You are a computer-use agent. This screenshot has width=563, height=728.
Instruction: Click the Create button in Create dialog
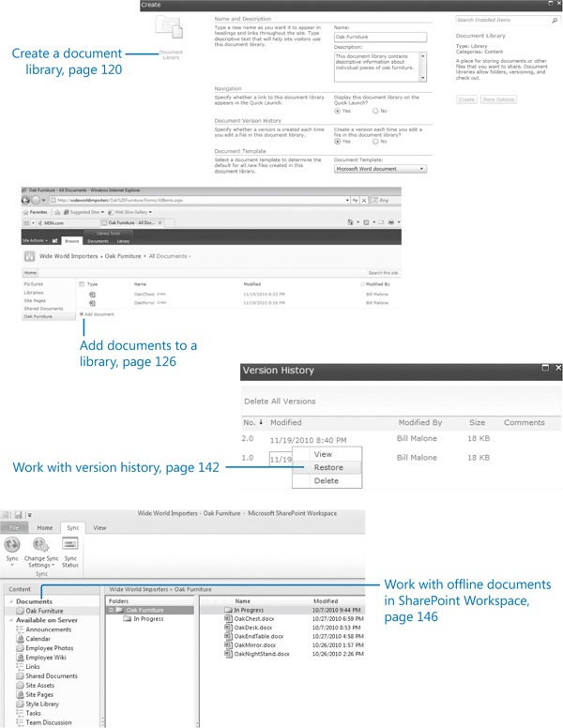coord(466,99)
